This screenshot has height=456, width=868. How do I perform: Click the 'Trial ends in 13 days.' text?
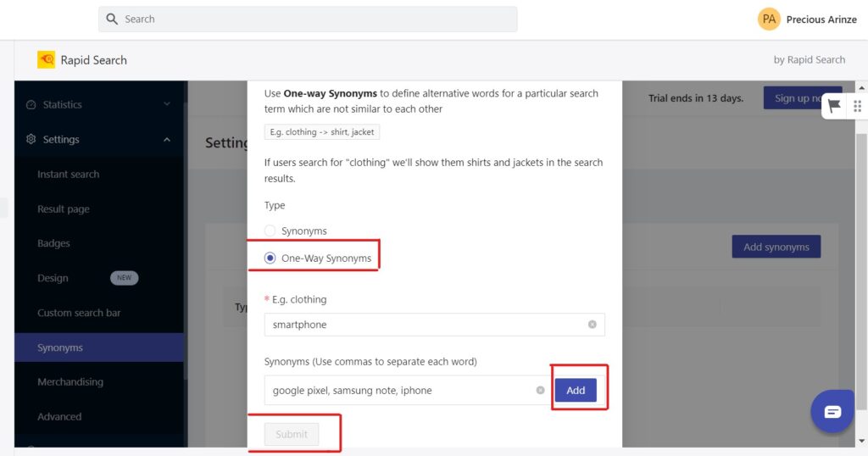[696, 98]
